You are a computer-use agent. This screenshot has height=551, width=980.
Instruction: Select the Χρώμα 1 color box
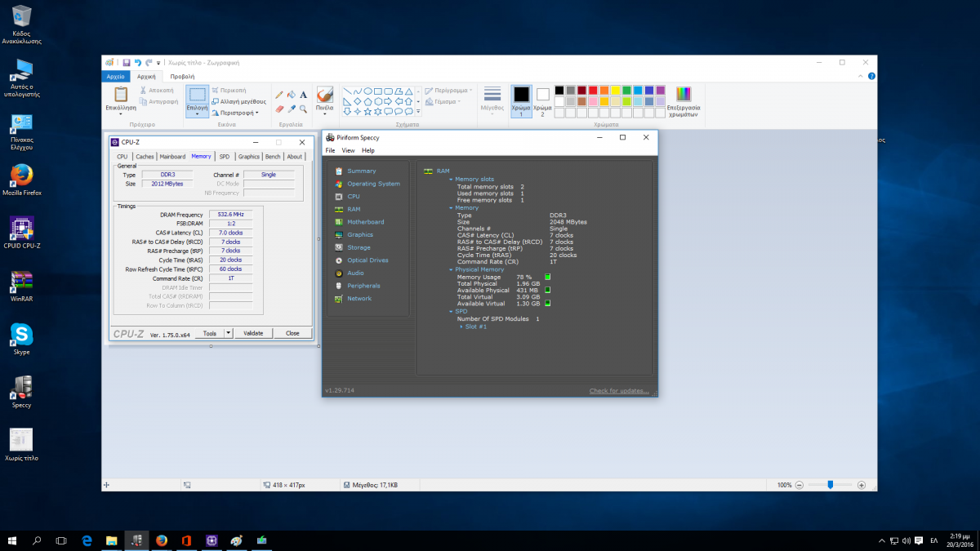click(521, 101)
